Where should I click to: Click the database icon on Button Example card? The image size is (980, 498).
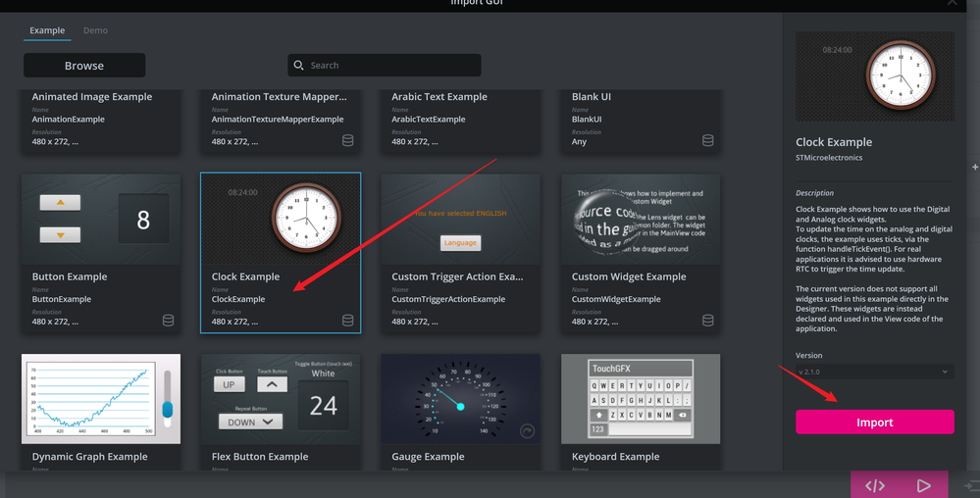click(x=168, y=321)
